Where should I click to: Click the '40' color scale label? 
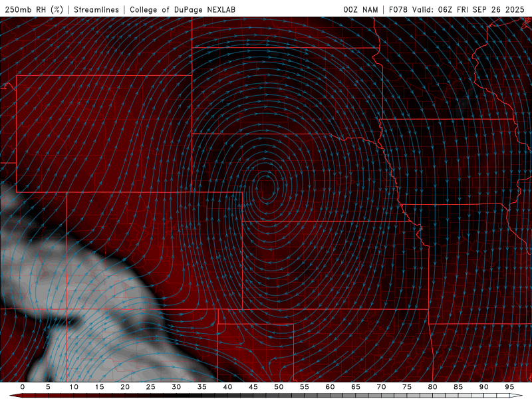coord(227,387)
